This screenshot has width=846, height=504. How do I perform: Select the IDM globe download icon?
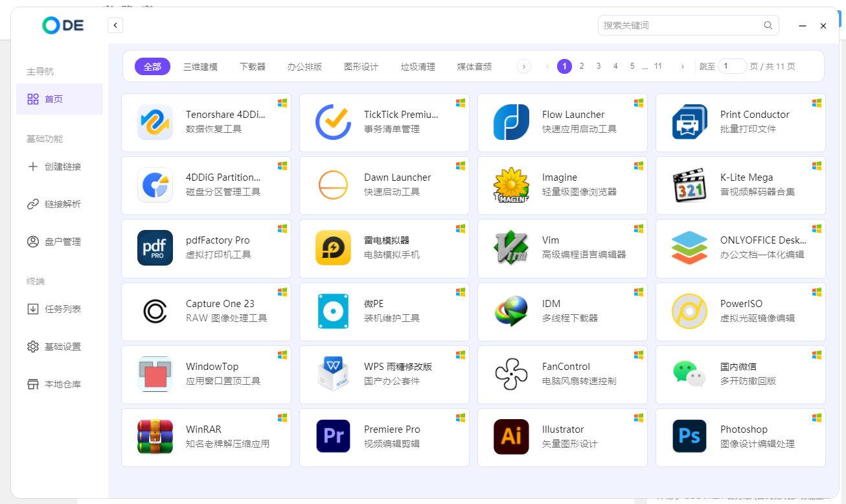(511, 311)
